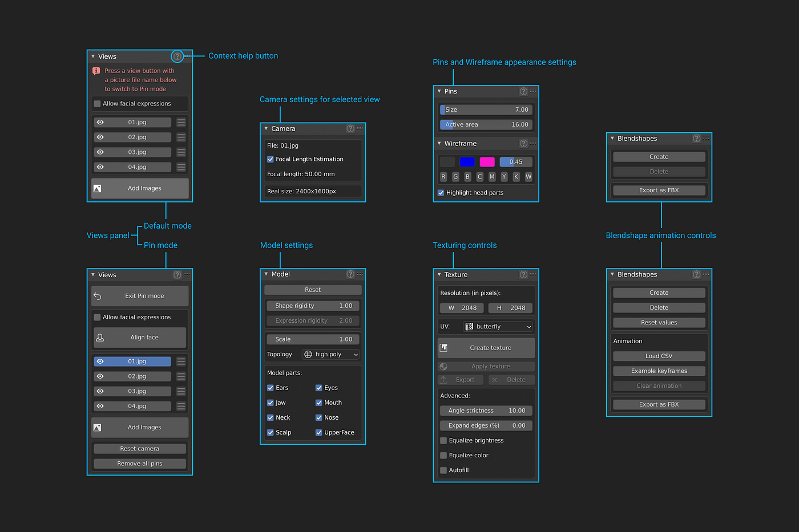This screenshot has width=799, height=532.
Task: Enable Equalize color checkbox
Action: click(443, 456)
